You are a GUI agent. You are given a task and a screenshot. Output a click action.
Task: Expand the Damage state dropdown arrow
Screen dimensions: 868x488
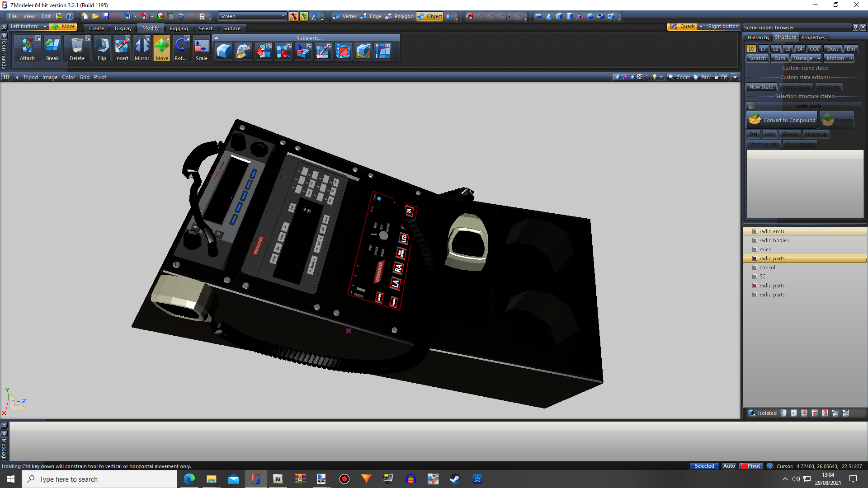[x=819, y=58]
